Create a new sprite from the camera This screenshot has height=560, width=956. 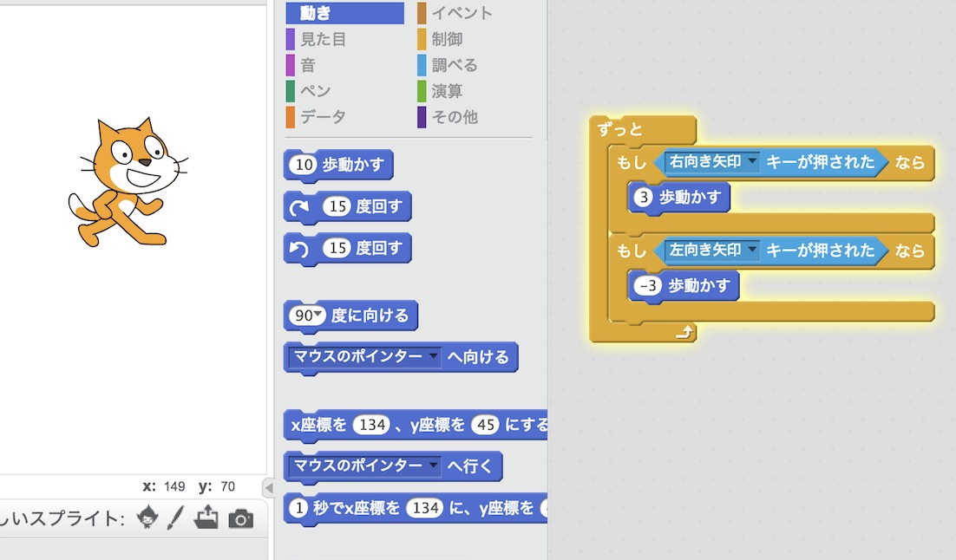pyautogui.click(x=241, y=519)
